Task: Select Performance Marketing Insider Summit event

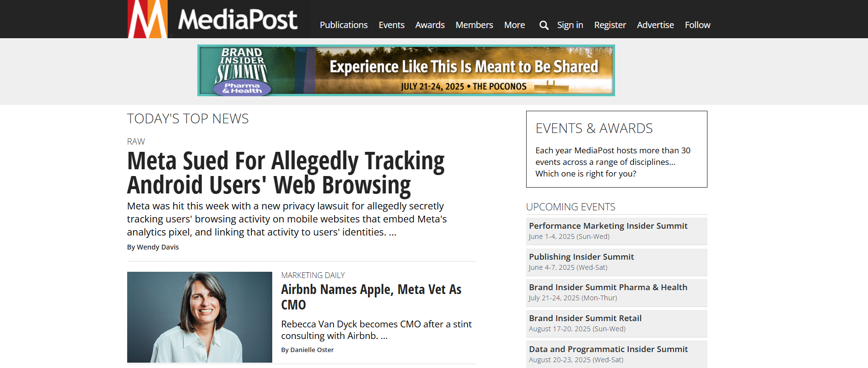Action: (617, 231)
